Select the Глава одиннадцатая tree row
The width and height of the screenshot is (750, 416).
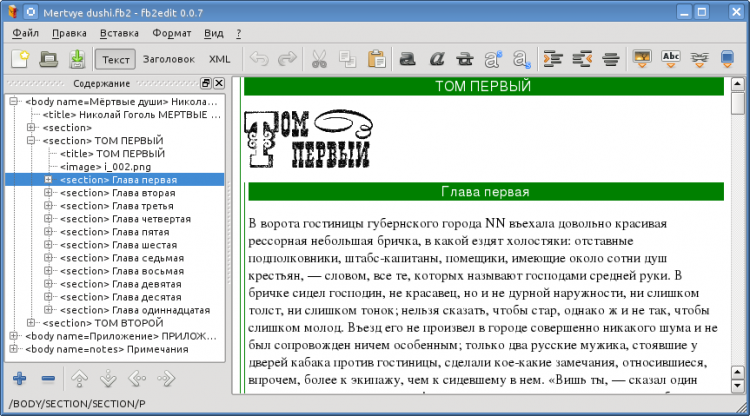tap(135, 310)
